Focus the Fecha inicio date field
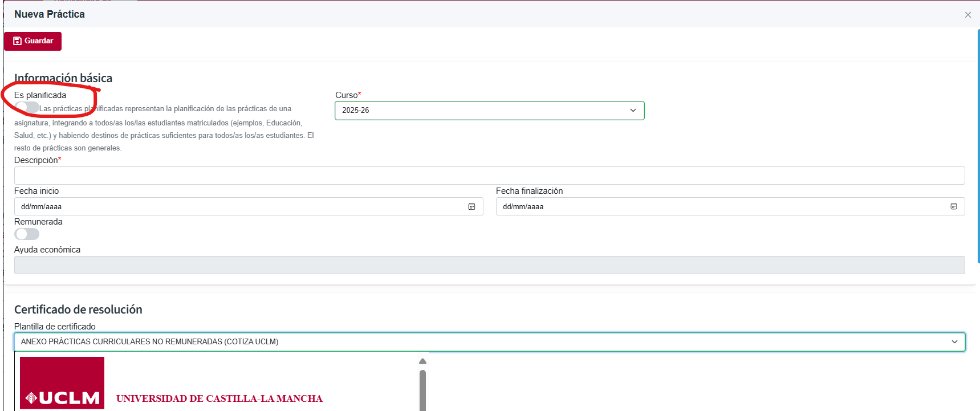The width and height of the screenshot is (980, 411). tap(239, 206)
